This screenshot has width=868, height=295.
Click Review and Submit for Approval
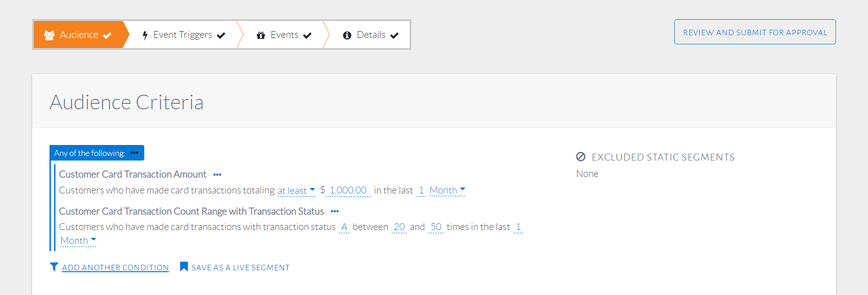point(754,32)
